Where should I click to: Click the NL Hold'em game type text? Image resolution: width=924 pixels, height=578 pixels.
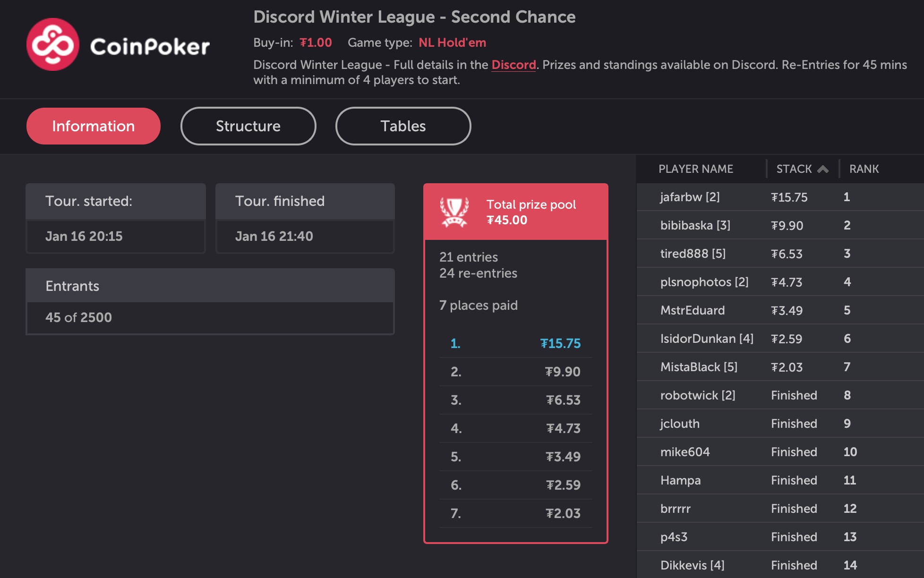pos(452,42)
